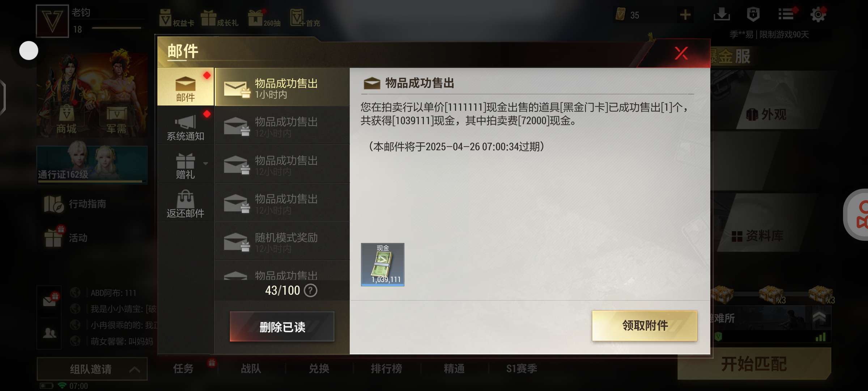This screenshot has width=868, height=391.
Task: Open the 返还邮件 basket category
Action: [x=186, y=203]
